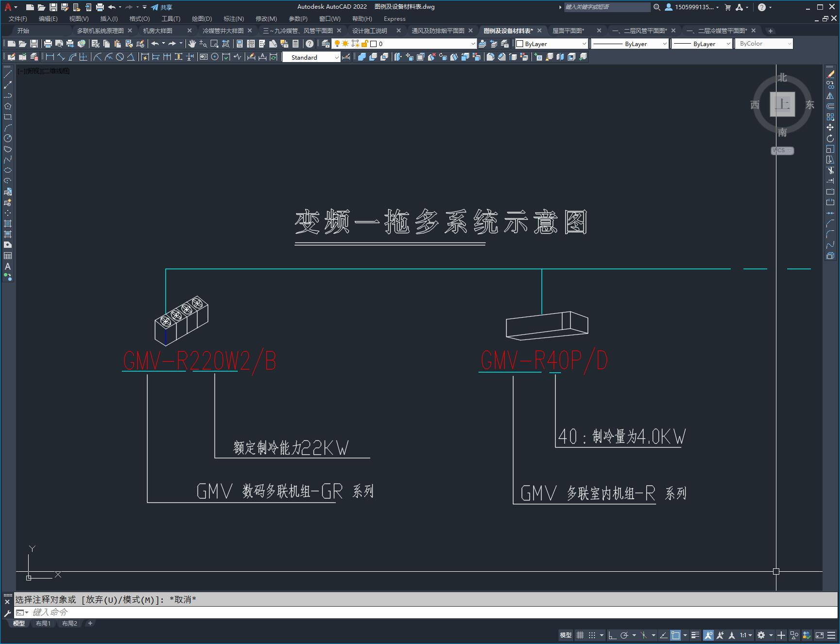Screen dimensions: 840x644
Task: Select the Line draw tool
Action: [x=8, y=74]
